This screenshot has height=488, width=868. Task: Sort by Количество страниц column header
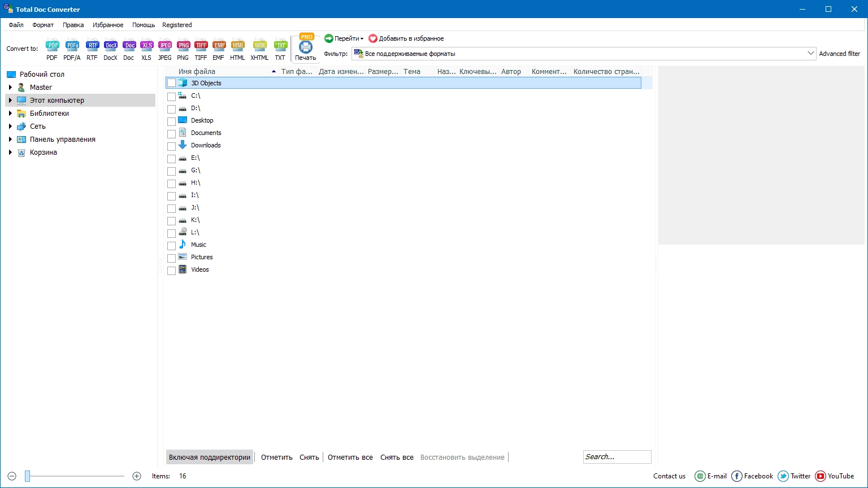[606, 72]
